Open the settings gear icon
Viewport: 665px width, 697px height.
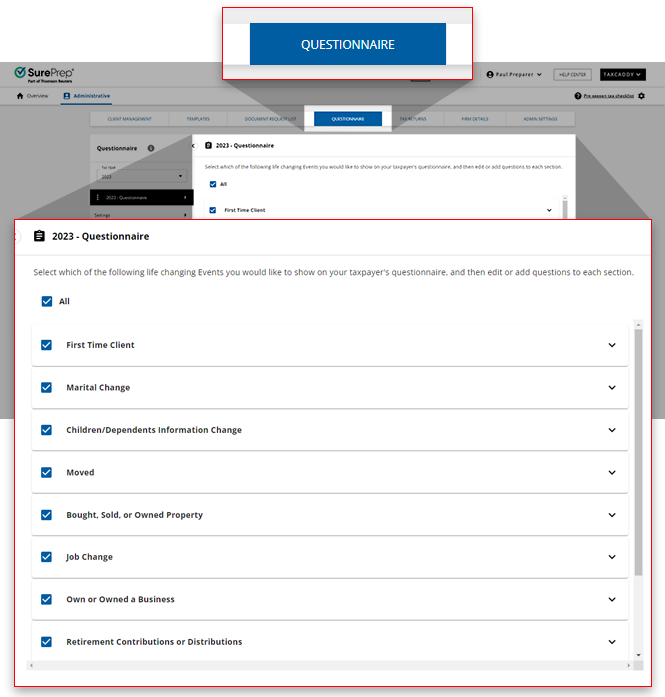click(641, 96)
